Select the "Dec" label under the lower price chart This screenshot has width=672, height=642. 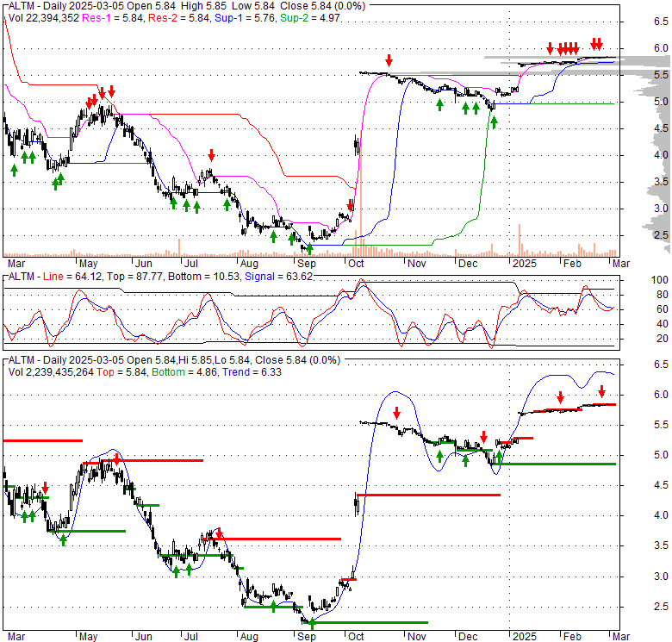pos(468,637)
